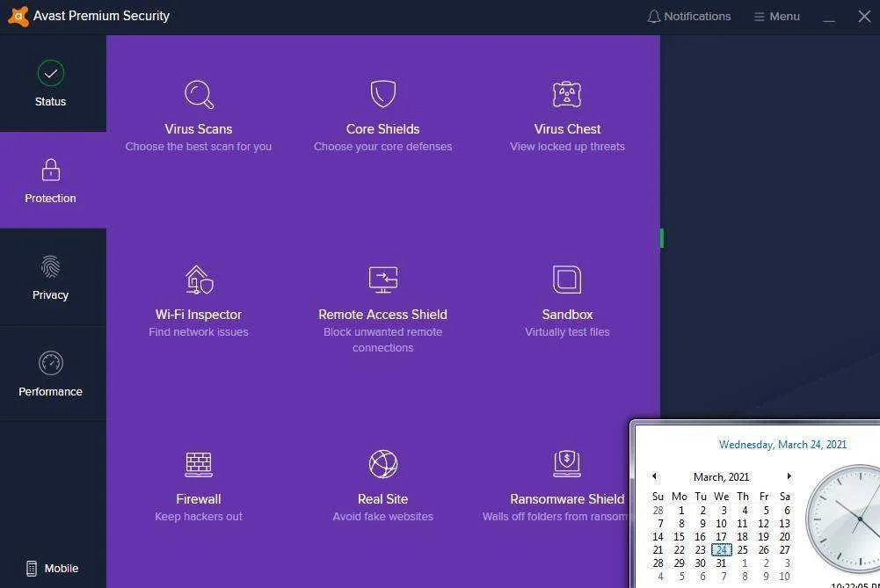Go to next month in calendar

(x=789, y=476)
